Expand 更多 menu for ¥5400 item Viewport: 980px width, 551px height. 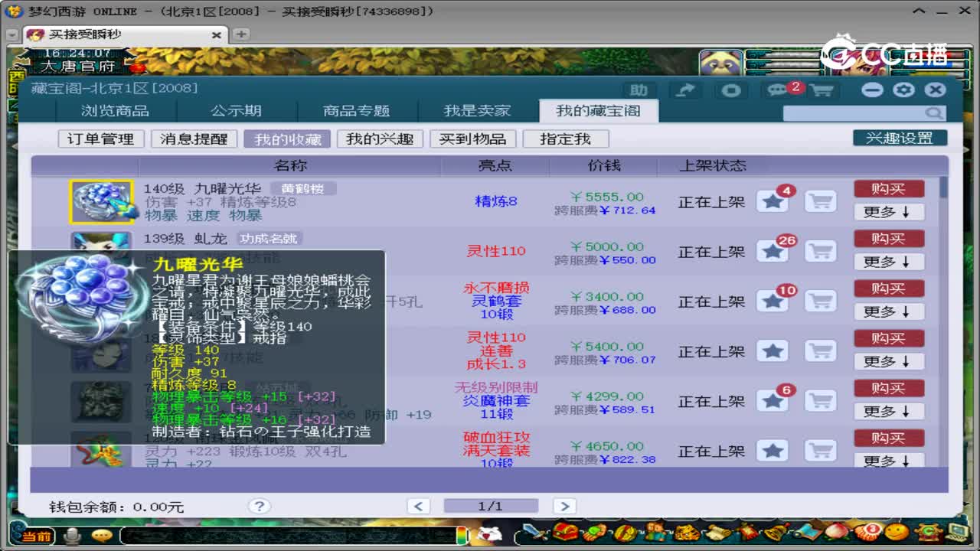click(x=889, y=361)
